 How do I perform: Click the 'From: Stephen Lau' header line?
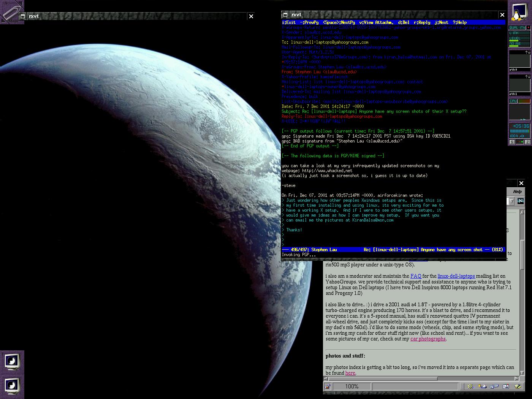319,72
